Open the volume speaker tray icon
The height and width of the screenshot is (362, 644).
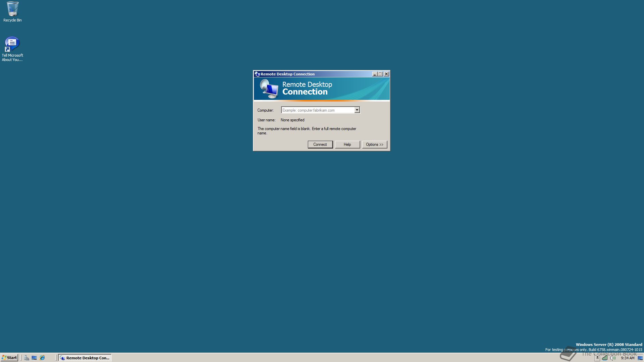coord(613,358)
